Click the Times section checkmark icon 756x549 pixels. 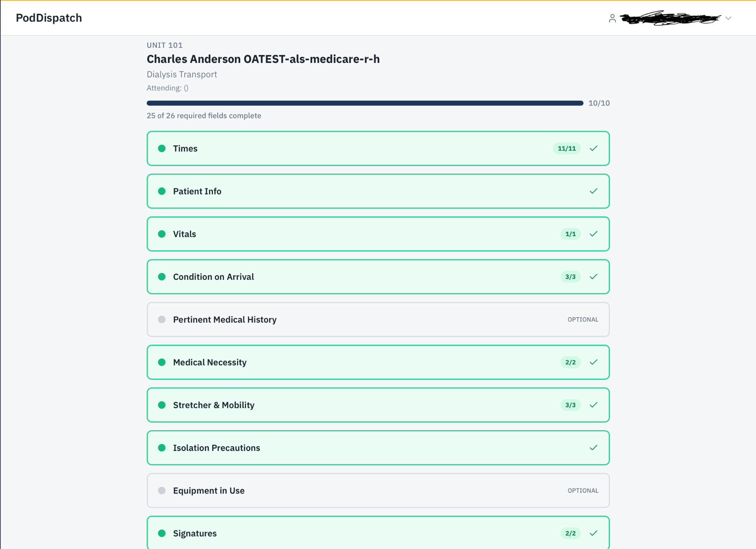[x=593, y=148]
